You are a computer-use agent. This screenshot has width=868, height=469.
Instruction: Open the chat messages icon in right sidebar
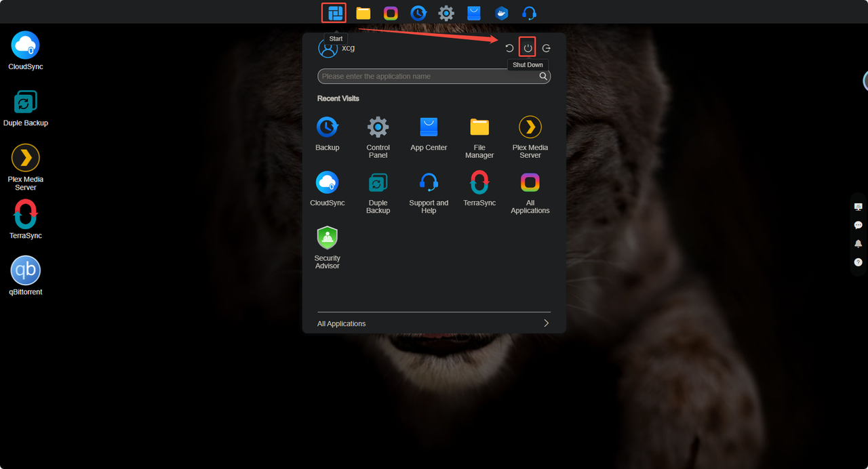point(859,225)
